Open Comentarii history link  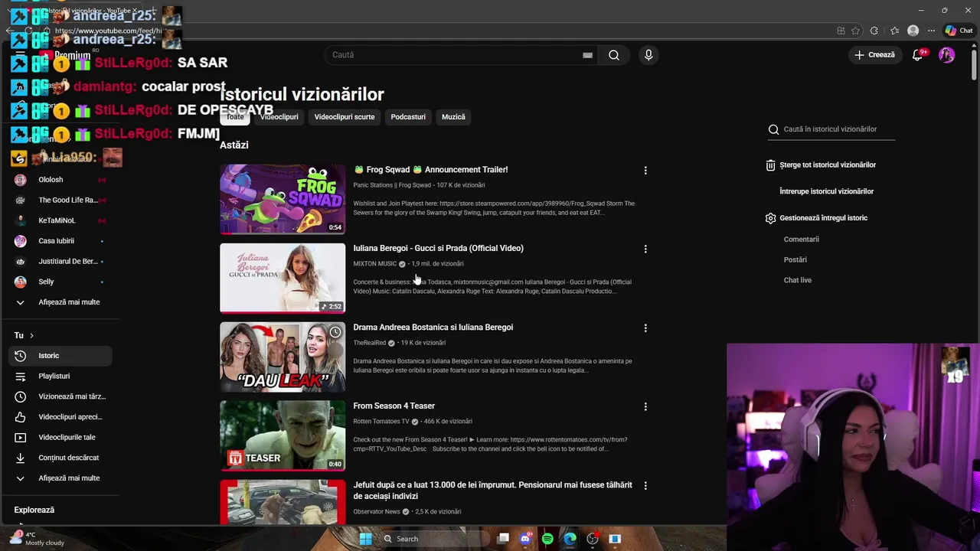coord(801,240)
